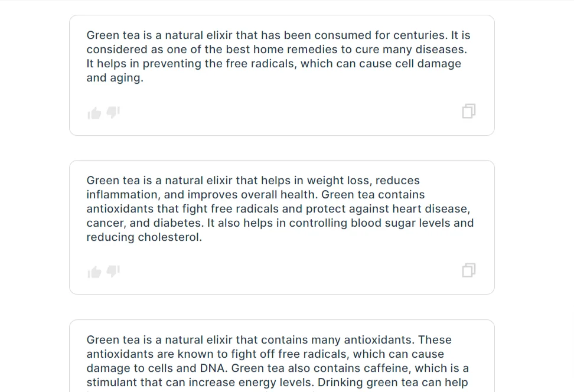
Task: Thumbs down the 'weight loss' green tea result
Action: [x=113, y=271]
